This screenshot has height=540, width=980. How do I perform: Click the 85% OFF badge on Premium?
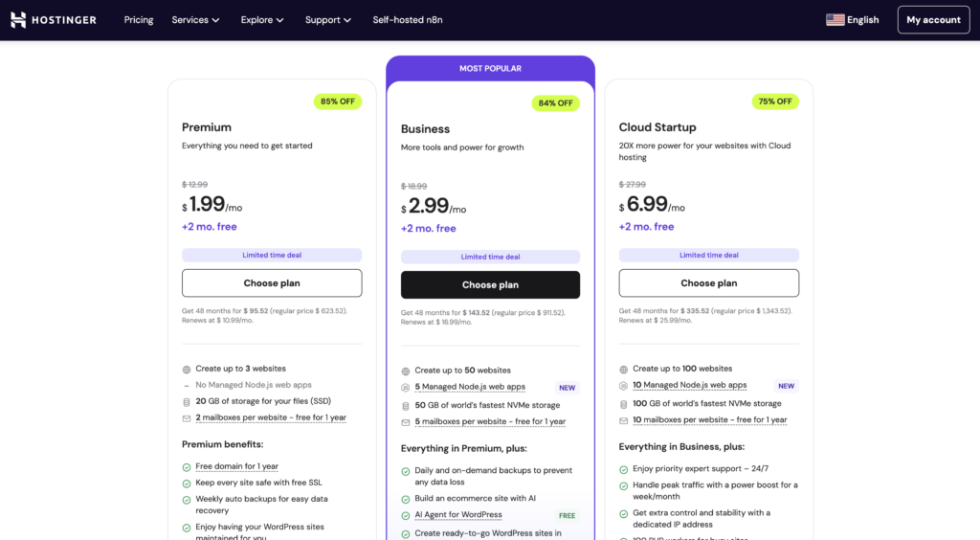click(x=338, y=101)
